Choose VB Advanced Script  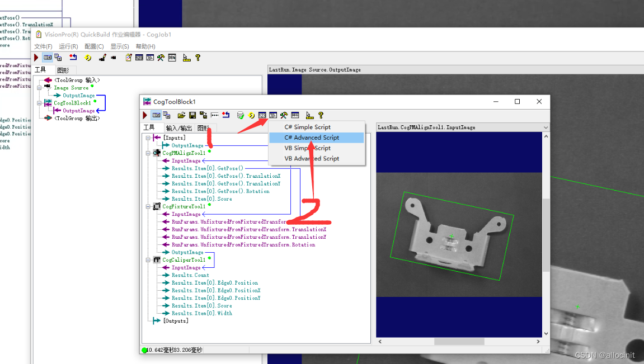316,158
